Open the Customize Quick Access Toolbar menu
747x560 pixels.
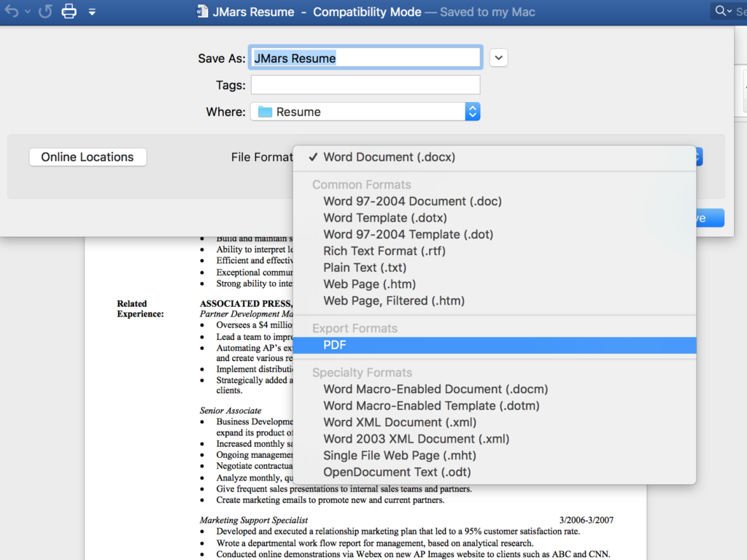coord(92,12)
